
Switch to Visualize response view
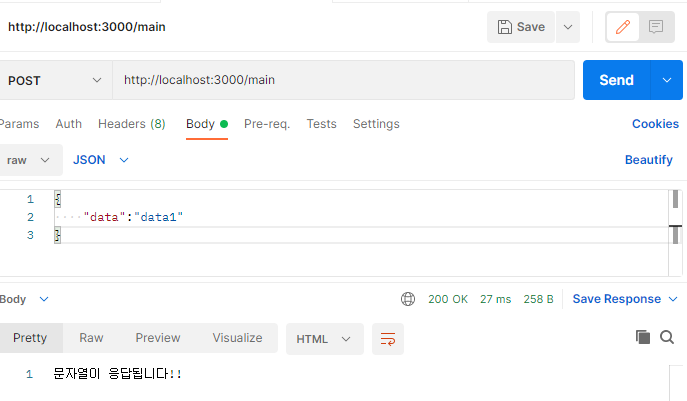[237, 338]
